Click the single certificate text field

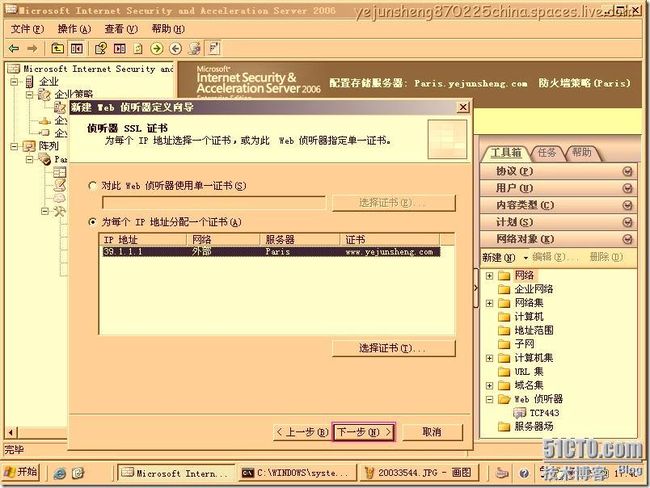[213, 203]
